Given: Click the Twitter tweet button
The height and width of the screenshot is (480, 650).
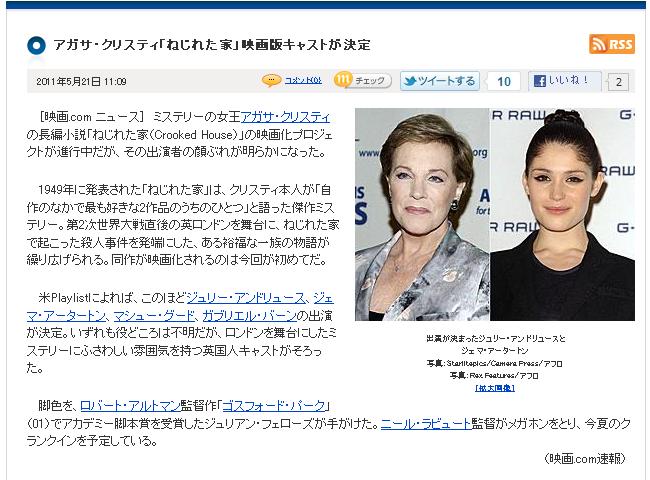Looking at the screenshot, I should tap(440, 81).
